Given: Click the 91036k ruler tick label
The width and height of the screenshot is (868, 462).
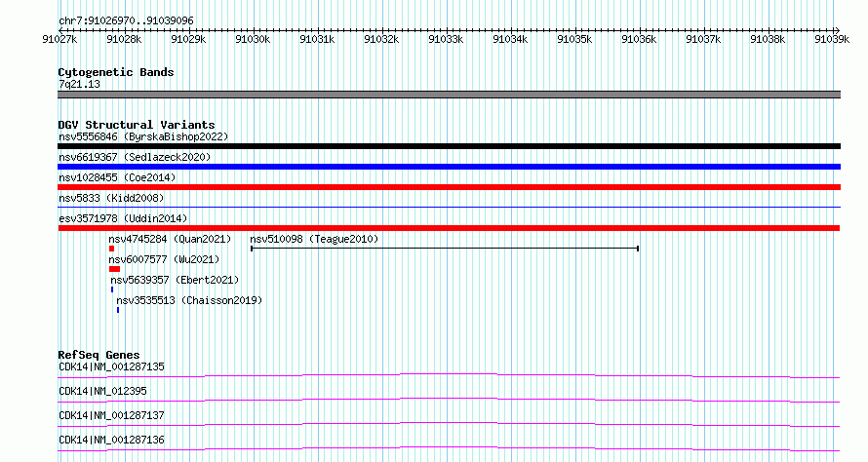Looking at the screenshot, I should pos(639,39).
